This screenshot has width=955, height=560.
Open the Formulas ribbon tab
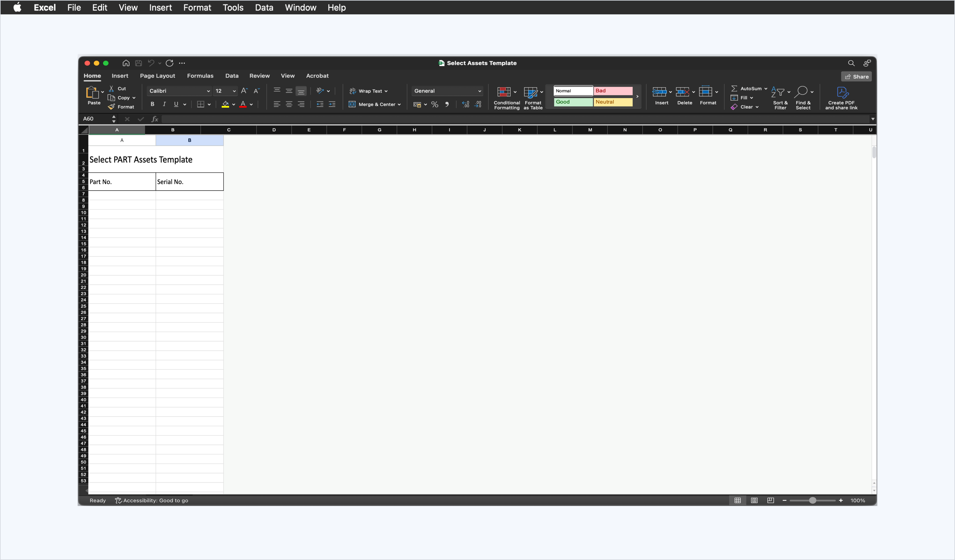pos(200,76)
